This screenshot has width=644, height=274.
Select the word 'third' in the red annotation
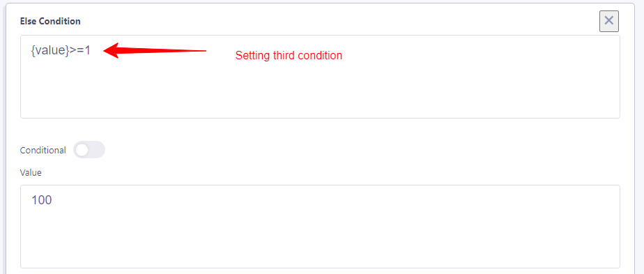pyautogui.click(x=284, y=56)
